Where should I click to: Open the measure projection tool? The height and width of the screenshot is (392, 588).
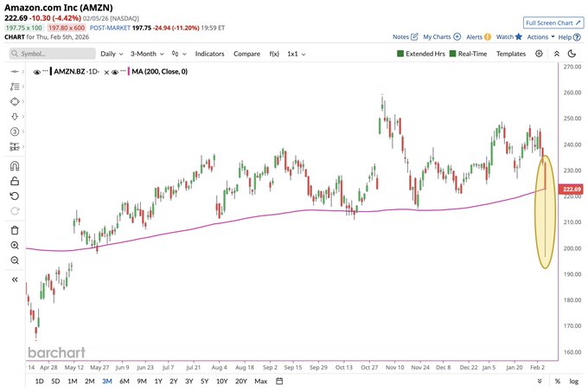pyautogui.click(x=15, y=146)
